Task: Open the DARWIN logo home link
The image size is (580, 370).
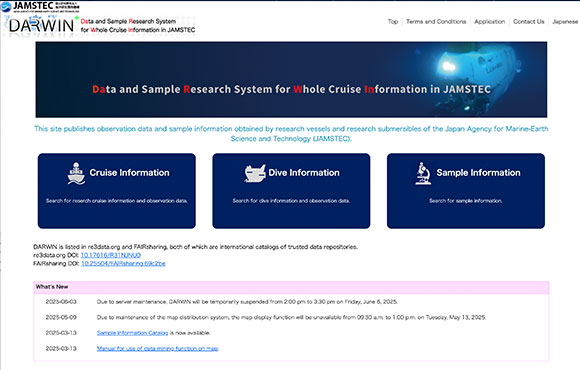Action: point(41,26)
